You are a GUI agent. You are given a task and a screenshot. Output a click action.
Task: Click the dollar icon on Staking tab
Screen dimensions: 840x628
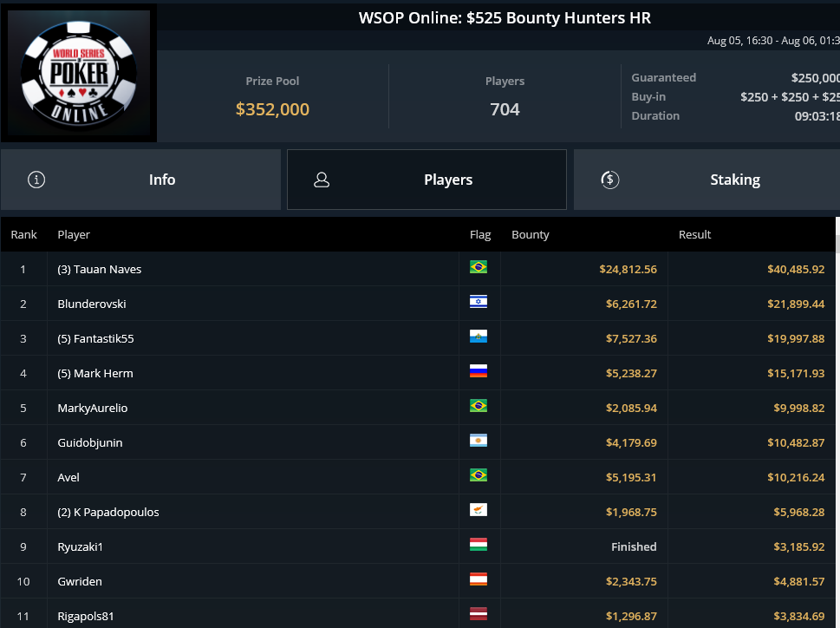pyautogui.click(x=610, y=180)
